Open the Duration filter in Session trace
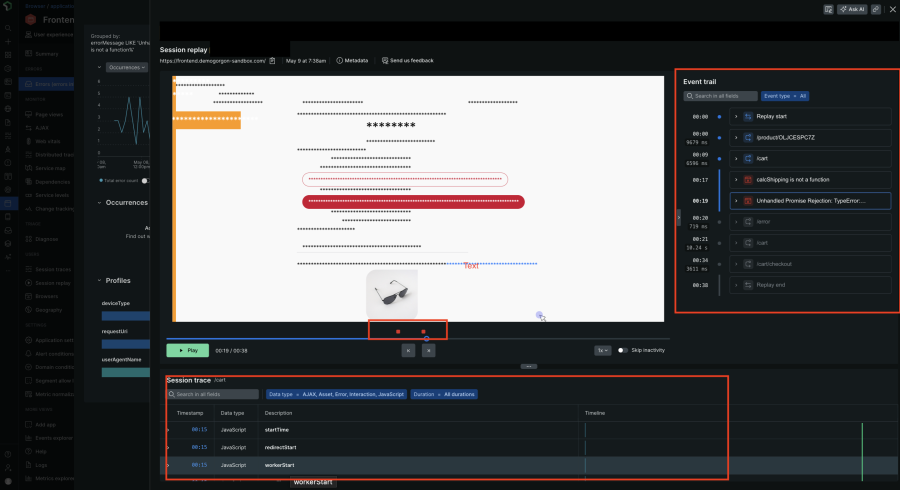The width and height of the screenshot is (900, 490). (x=444, y=394)
